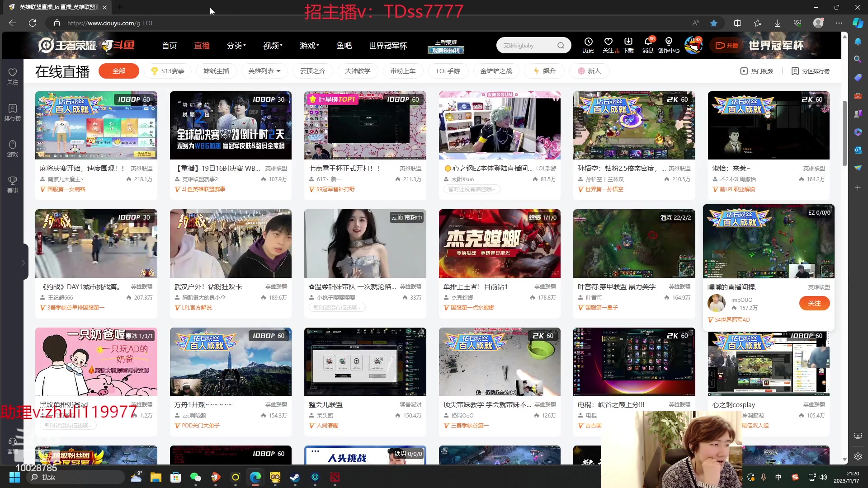The height and width of the screenshot is (488, 868).
Task: Select the 全部 category filter
Action: [119, 71]
